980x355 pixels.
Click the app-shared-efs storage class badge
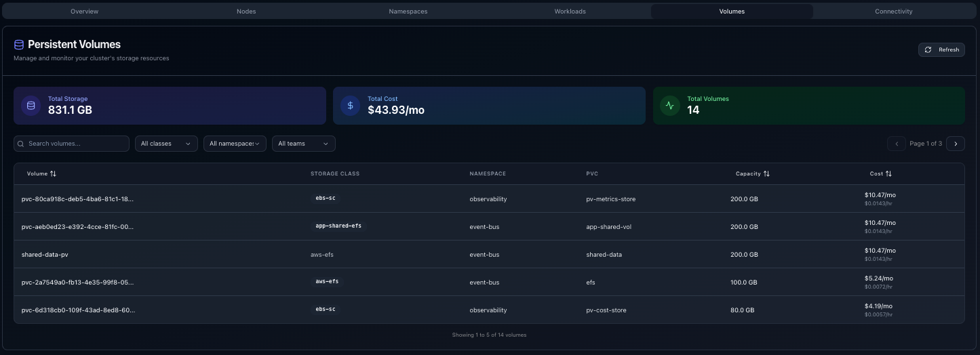338,226
